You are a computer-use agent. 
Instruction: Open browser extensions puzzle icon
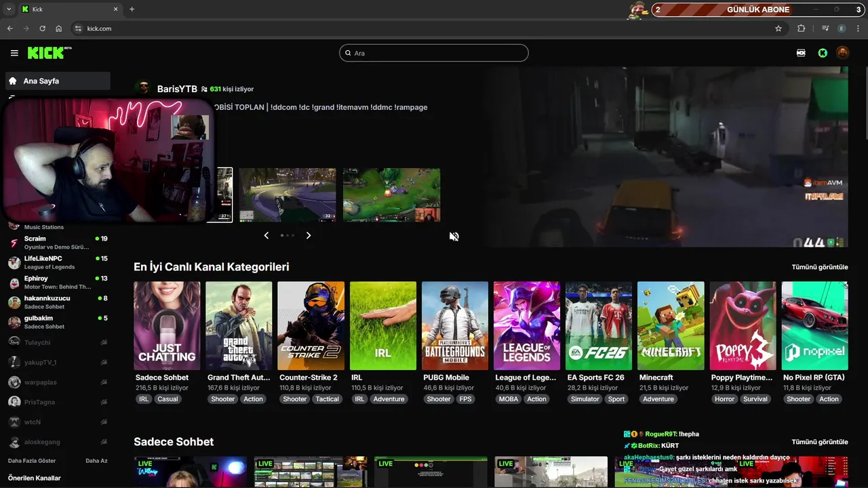coord(802,28)
